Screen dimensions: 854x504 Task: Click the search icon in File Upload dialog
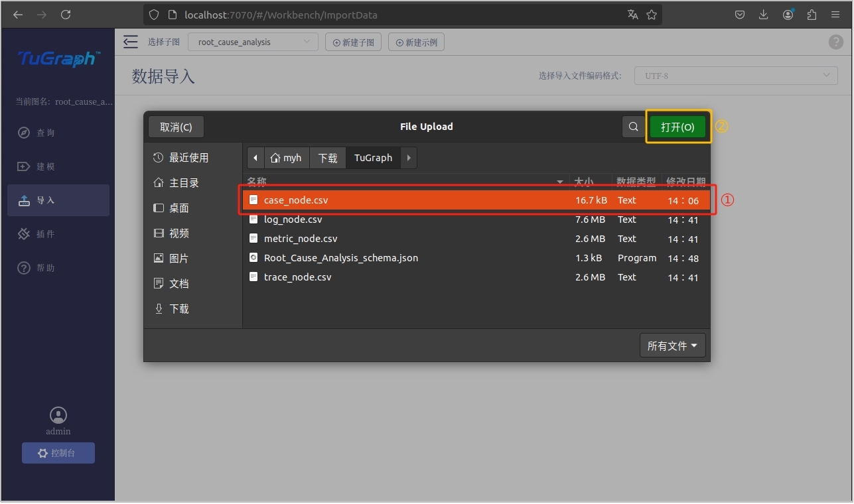pos(634,127)
